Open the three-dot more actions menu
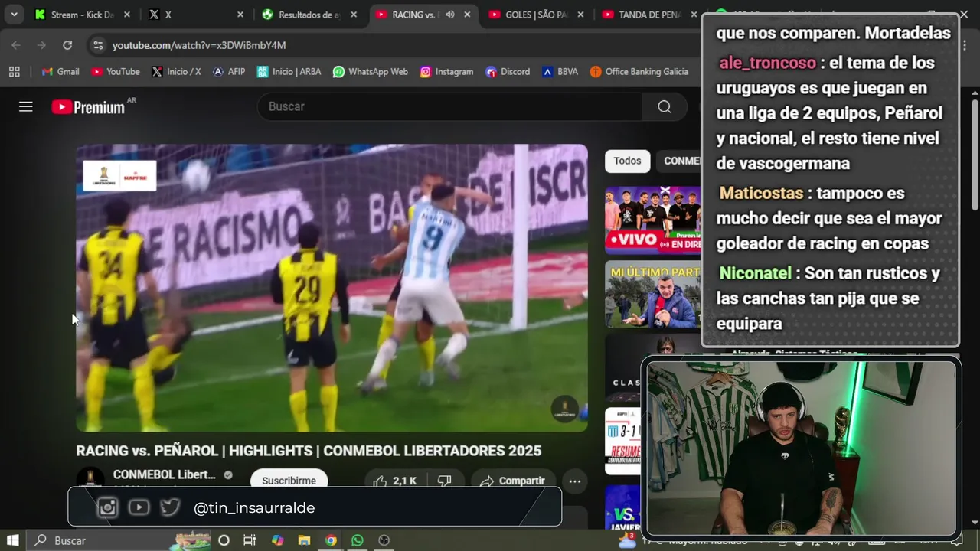980x551 pixels. pyautogui.click(x=575, y=481)
